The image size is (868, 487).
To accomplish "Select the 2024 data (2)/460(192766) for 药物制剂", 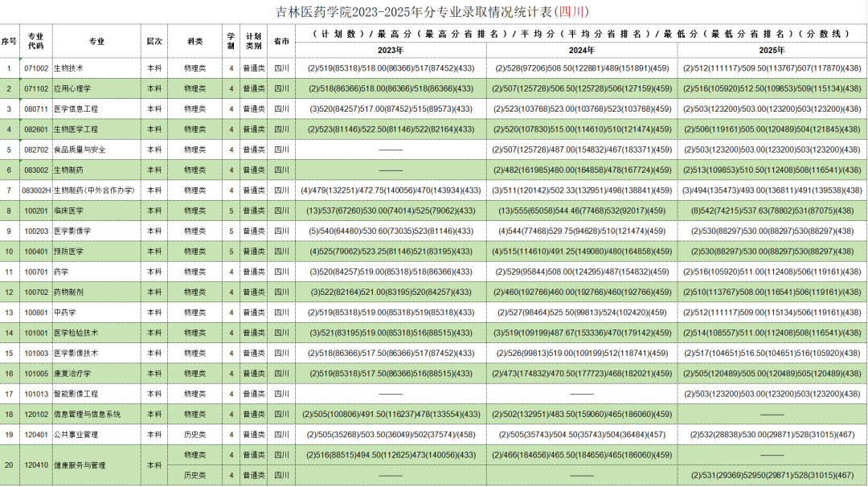I will (x=582, y=293).
